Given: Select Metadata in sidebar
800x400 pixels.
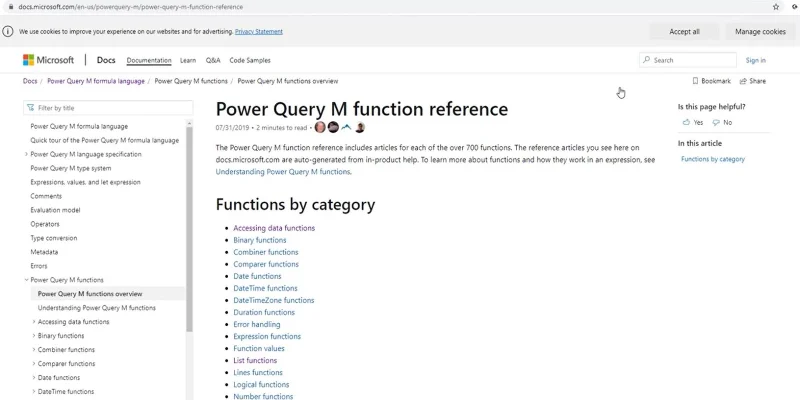Looking at the screenshot, I should [x=44, y=252].
